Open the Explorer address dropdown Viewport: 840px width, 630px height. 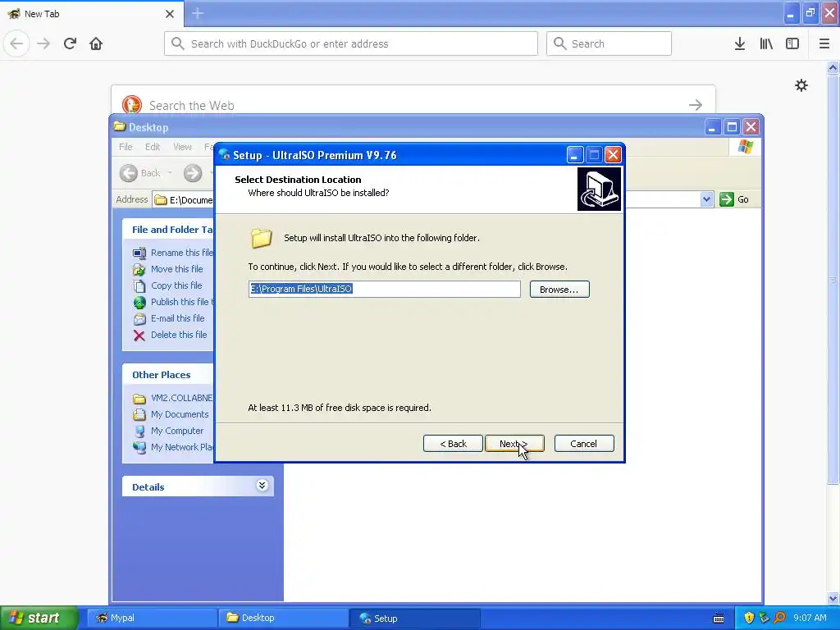706,200
